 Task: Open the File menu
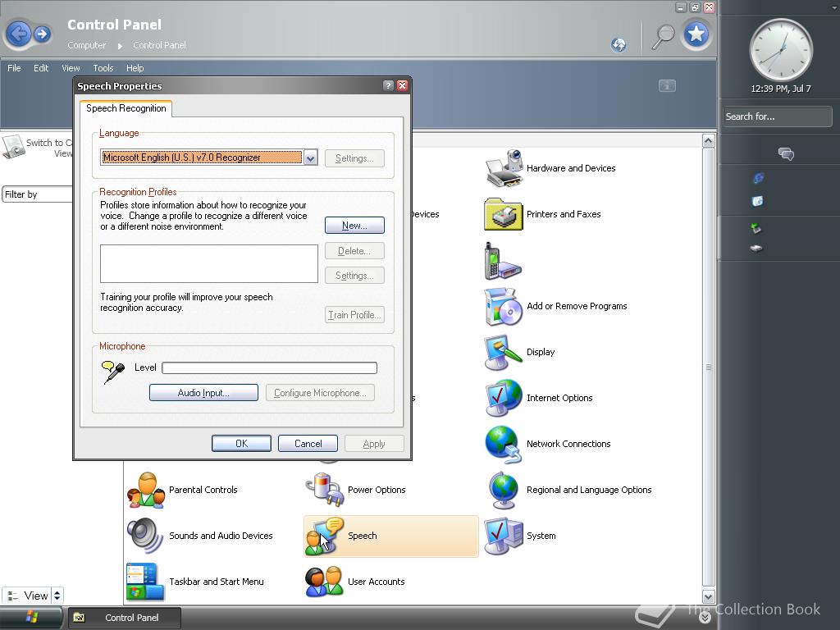[14, 68]
